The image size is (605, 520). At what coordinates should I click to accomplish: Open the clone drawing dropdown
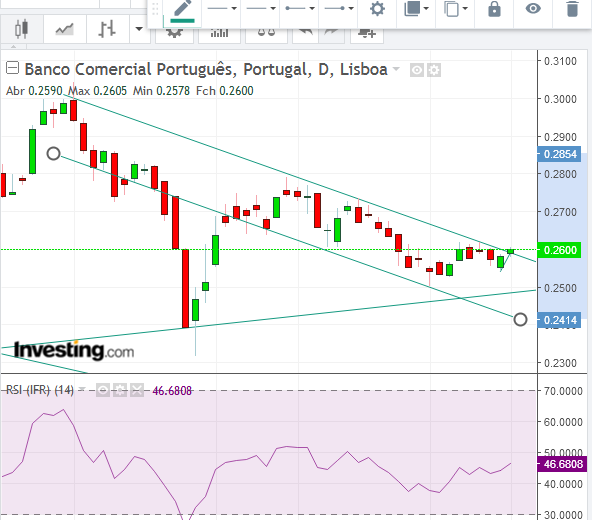click(x=455, y=8)
